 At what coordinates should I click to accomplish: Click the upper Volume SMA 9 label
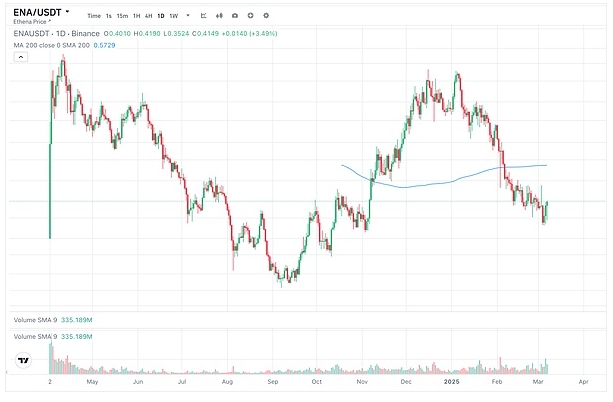pos(35,320)
